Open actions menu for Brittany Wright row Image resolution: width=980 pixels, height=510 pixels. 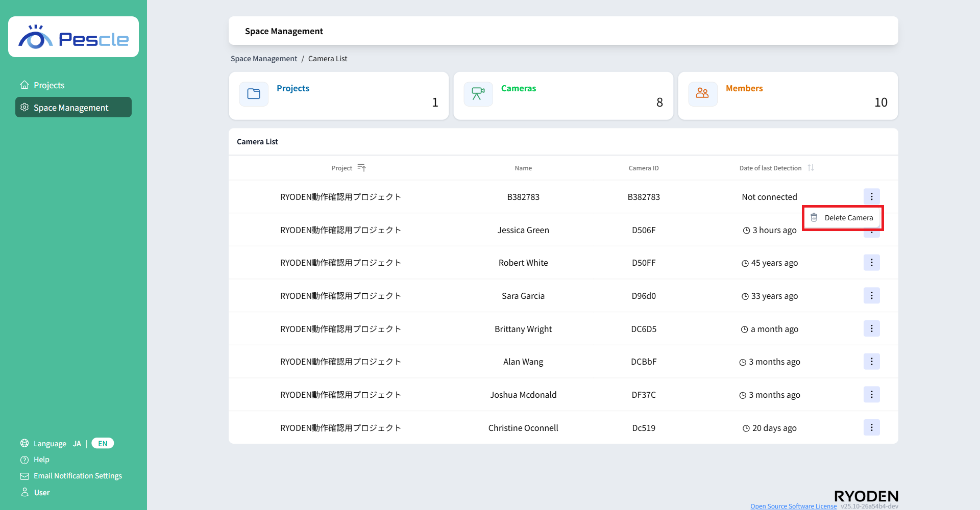(871, 329)
